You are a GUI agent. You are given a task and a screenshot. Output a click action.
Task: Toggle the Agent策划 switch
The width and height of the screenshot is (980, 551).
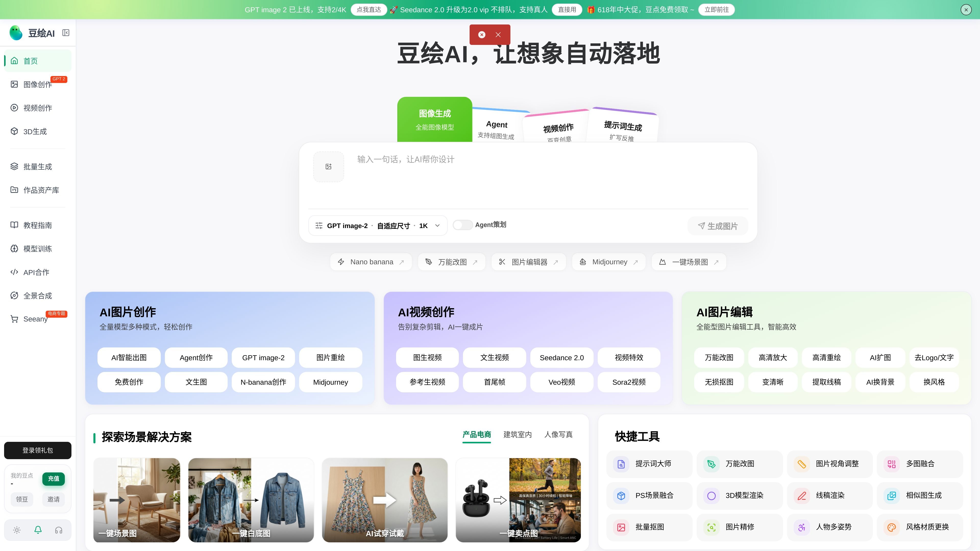tap(463, 225)
